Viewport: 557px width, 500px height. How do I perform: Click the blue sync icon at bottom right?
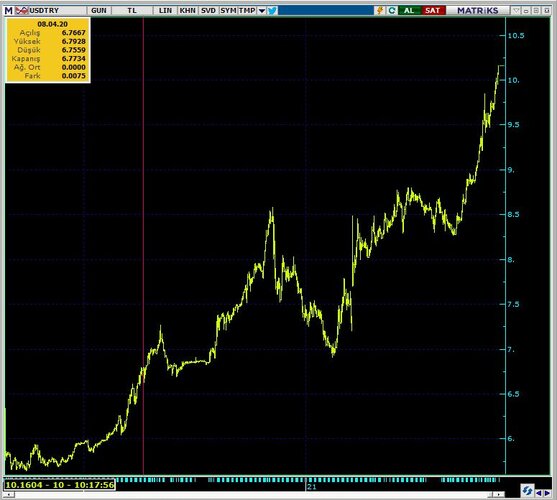527,491
